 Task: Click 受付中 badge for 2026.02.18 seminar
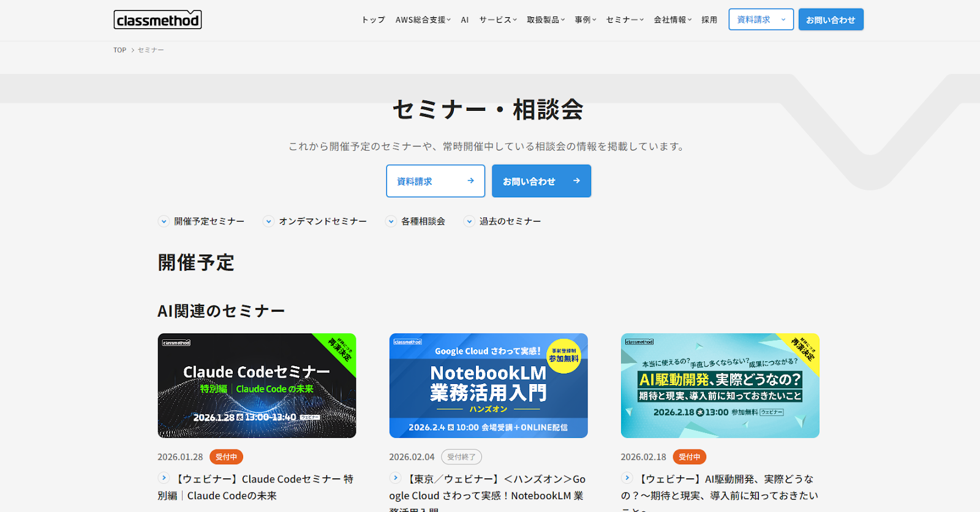pos(689,457)
